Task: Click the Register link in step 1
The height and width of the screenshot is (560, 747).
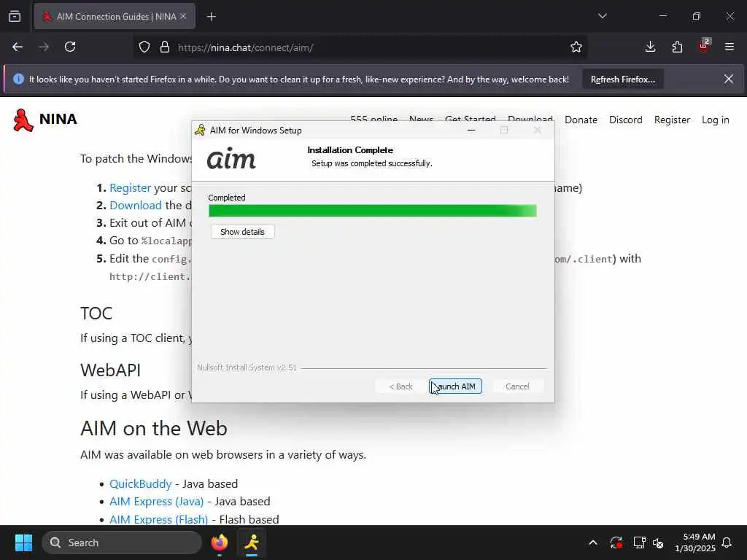Action: (130, 188)
